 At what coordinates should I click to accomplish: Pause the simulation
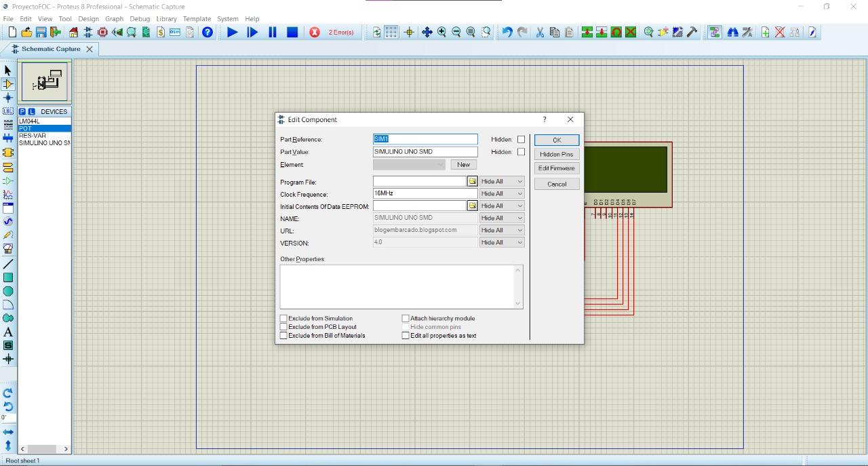coord(273,32)
